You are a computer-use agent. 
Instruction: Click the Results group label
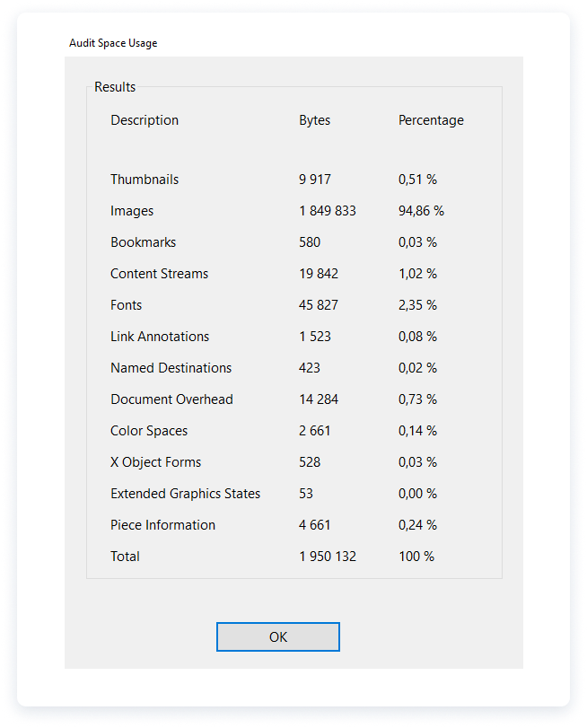point(115,87)
